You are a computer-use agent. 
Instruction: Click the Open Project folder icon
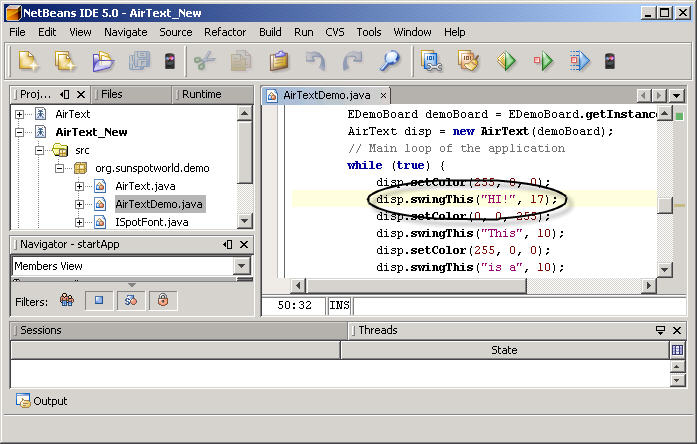[103, 61]
